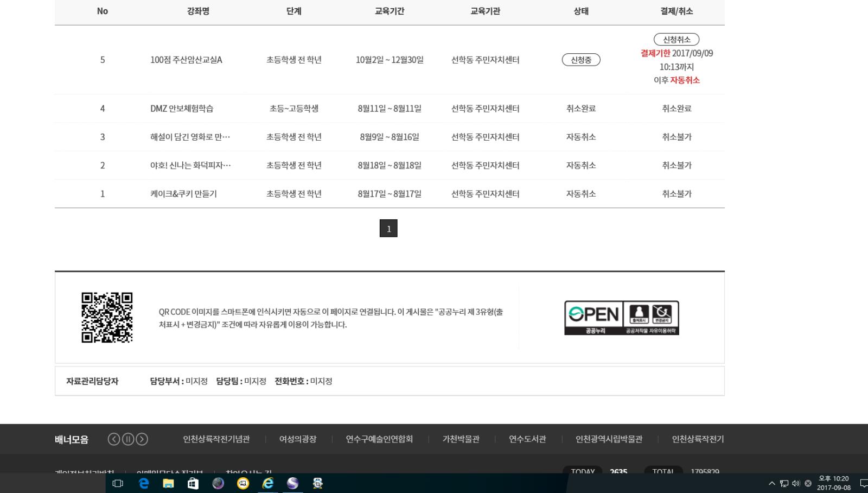Pause the banner rotation
Image resolution: width=868 pixels, height=493 pixels.
coord(128,439)
